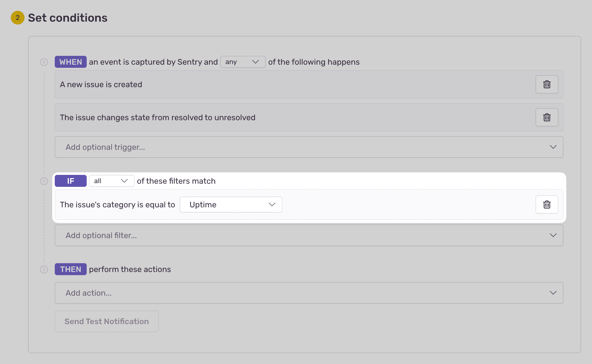Click the chevron icon beside the WHEN section
592x364 pixels.
click(44, 62)
